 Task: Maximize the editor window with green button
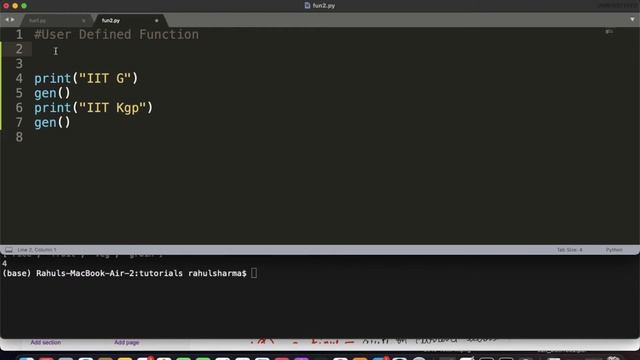point(24,6)
